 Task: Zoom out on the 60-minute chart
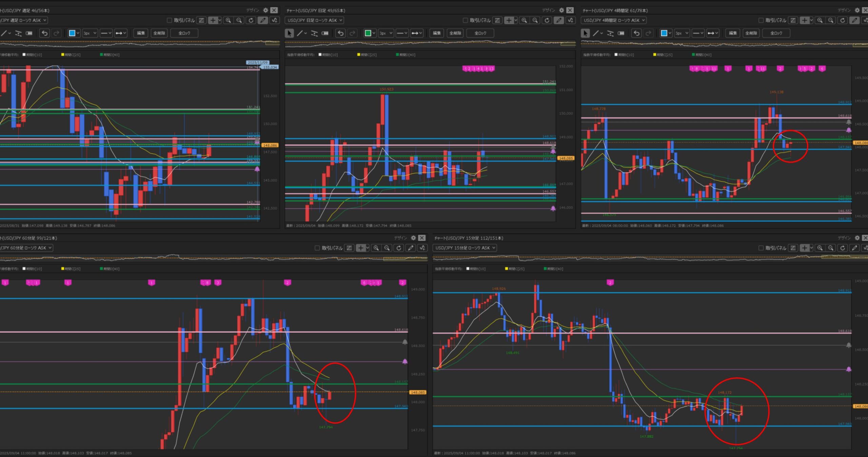387,248
